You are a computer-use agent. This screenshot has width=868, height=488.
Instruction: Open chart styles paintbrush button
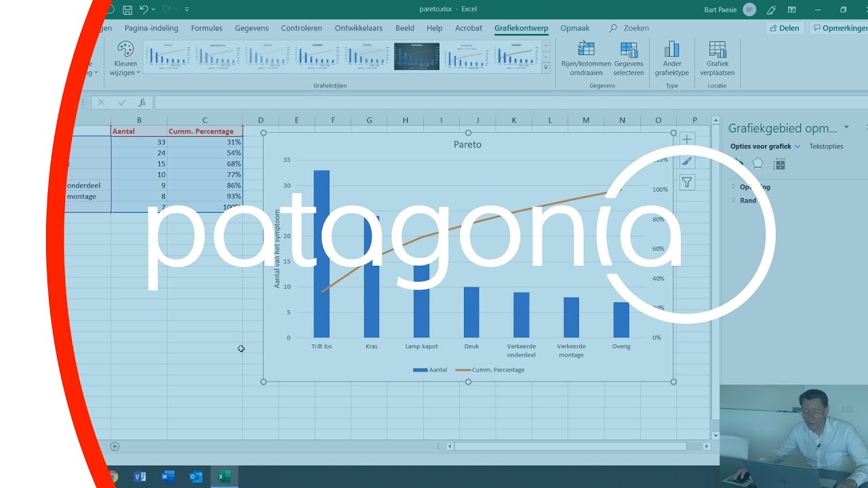point(687,161)
